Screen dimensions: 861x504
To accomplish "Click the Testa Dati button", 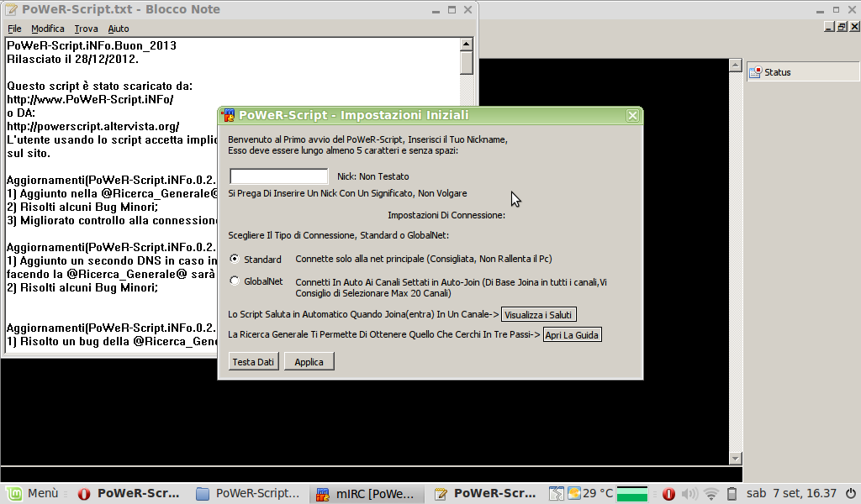I will [x=253, y=362].
